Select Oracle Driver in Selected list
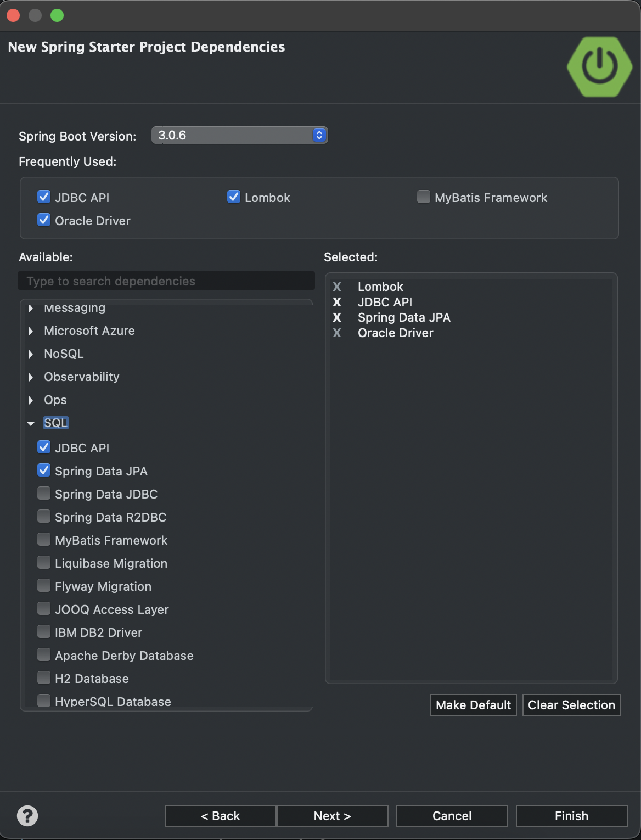 tap(396, 333)
